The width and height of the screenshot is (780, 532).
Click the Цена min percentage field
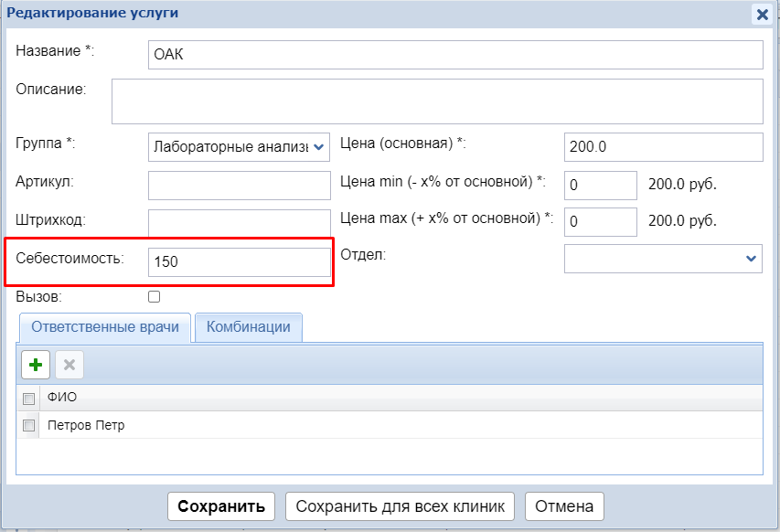point(600,186)
